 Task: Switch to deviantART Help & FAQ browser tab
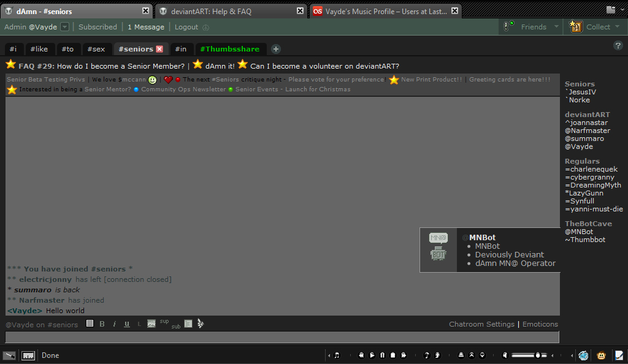(231, 11)
